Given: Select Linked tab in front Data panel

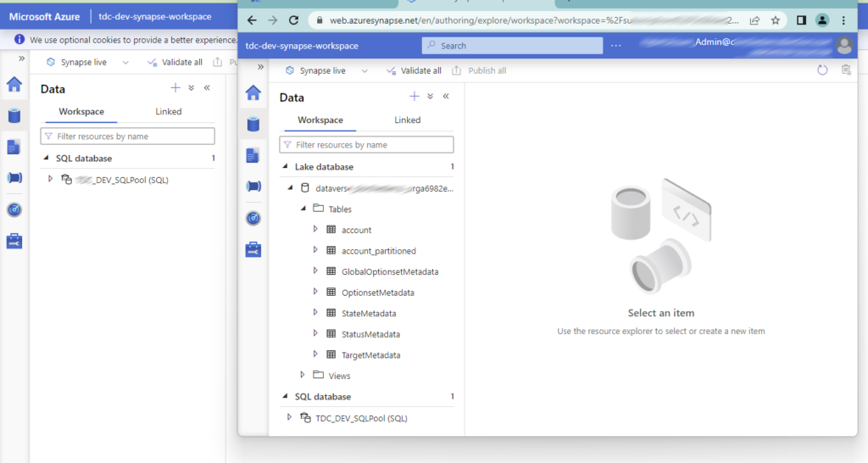Looking at the screenshot, I should click(408, 120).
